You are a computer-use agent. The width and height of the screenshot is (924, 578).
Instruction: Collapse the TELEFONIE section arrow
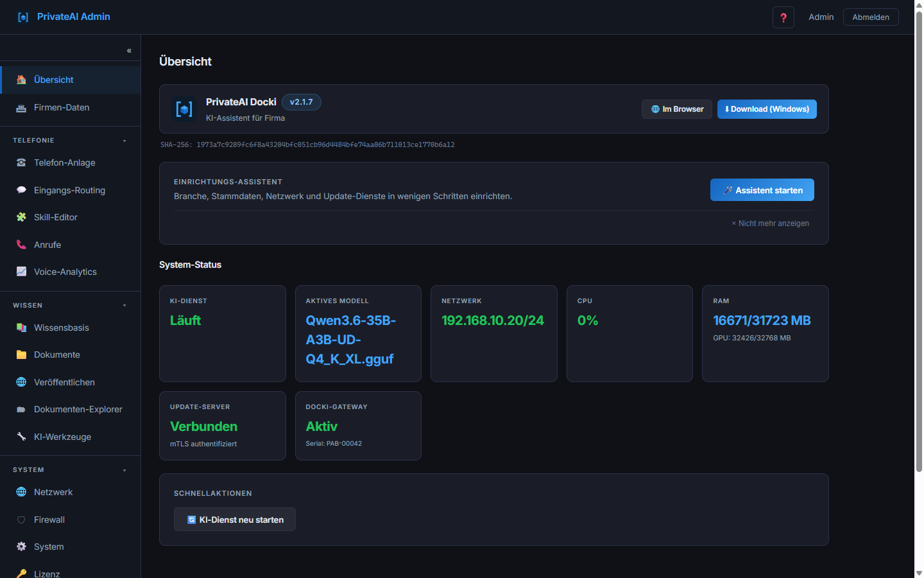(x=124, y=141)
